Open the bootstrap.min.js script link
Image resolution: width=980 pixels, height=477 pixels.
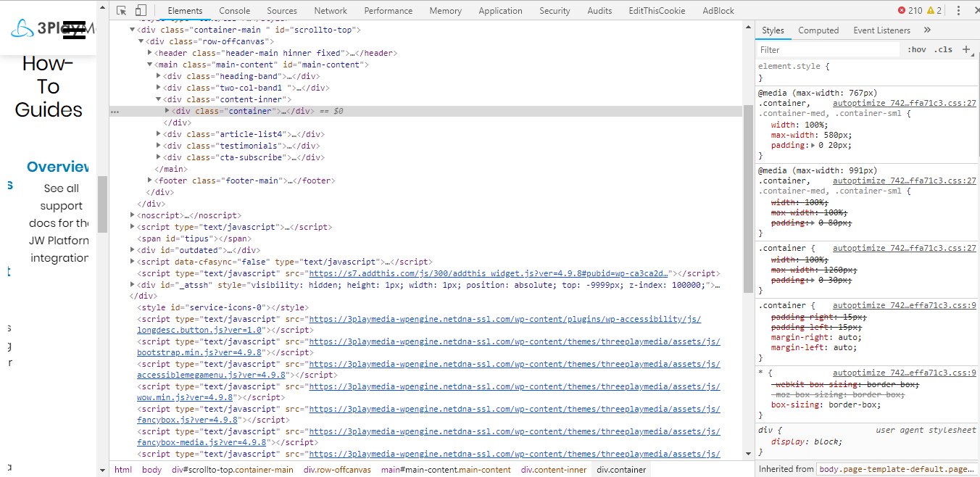click(428, 347)
